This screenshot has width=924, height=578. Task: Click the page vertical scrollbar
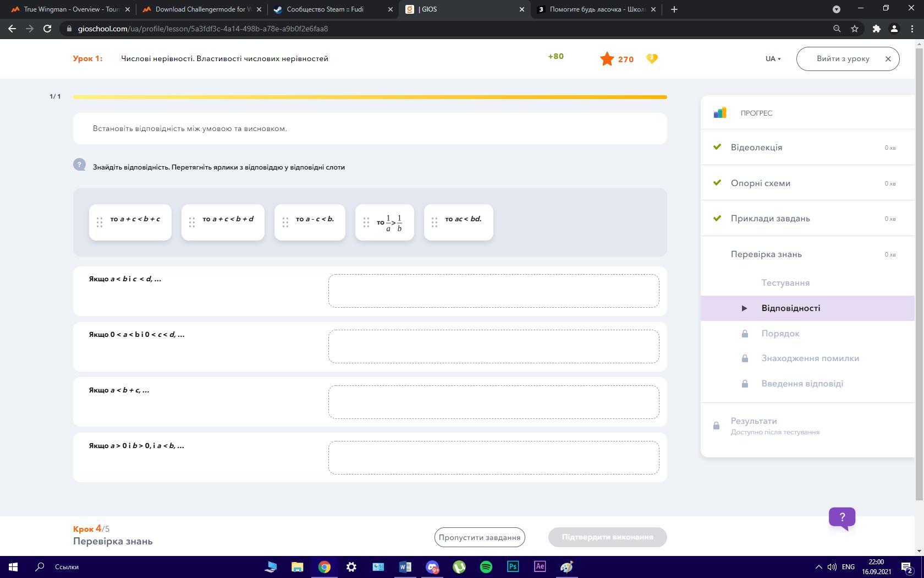pyautogui.click(x=919, y=275)
